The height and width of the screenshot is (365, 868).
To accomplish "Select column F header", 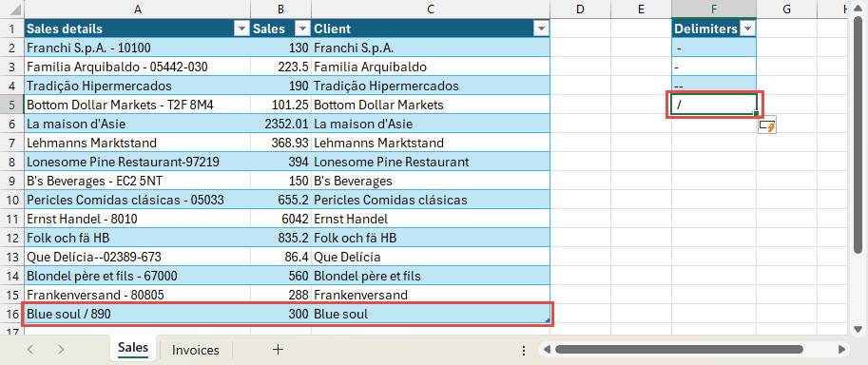I will pyautogui.click(x=714, y=9).
